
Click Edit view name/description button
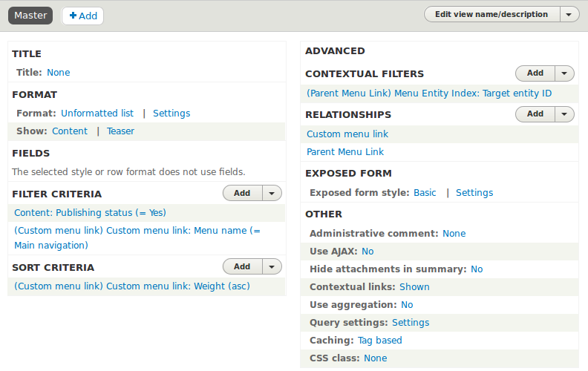[x=491, y=14]
